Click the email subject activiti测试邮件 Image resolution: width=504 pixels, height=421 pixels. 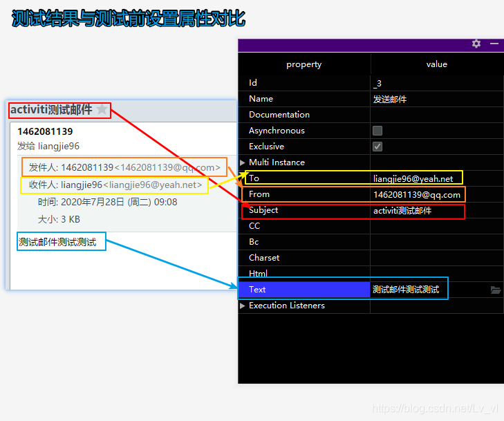51,110
